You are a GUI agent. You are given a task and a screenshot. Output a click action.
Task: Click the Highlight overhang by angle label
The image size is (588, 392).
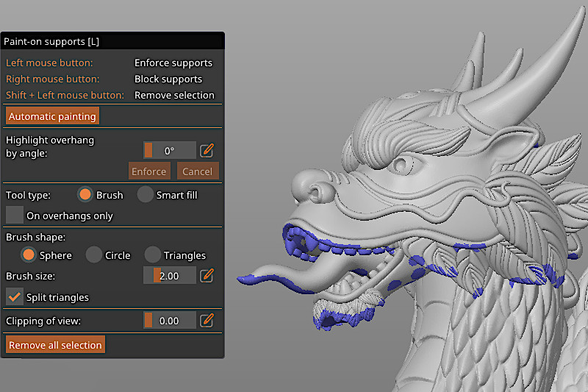[x=50, y=146]
